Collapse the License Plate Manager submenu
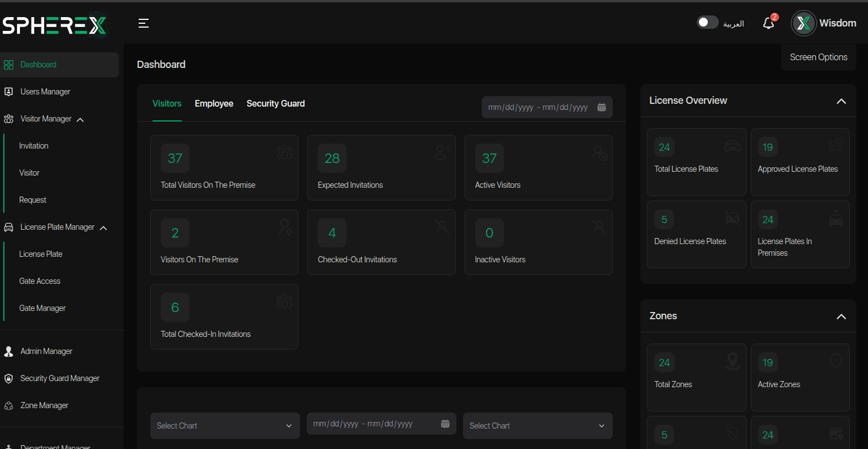 pos(103,228)
